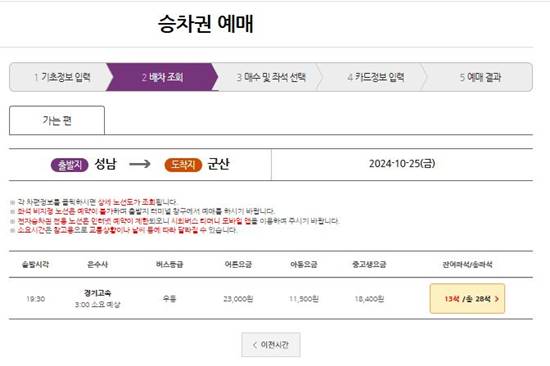Click arrival terminal 군산
The width and height of the screenshot is (550, 366).
click(218, 164)
